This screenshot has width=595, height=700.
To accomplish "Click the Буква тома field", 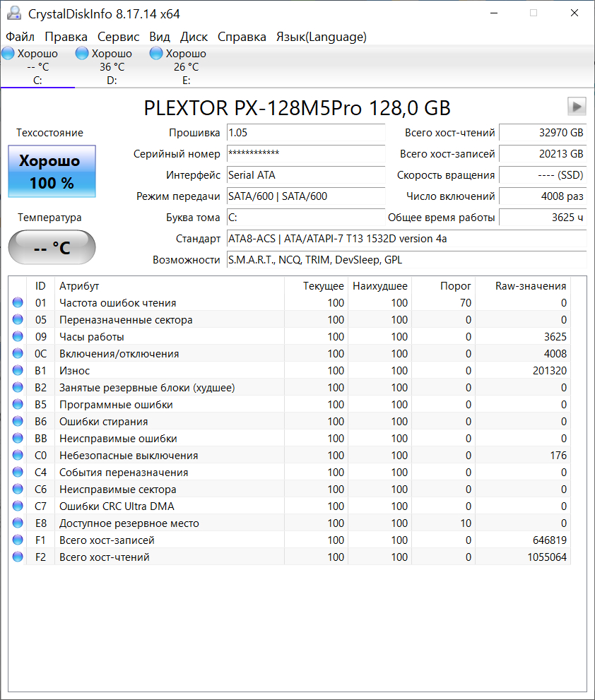I will (306, 218).
